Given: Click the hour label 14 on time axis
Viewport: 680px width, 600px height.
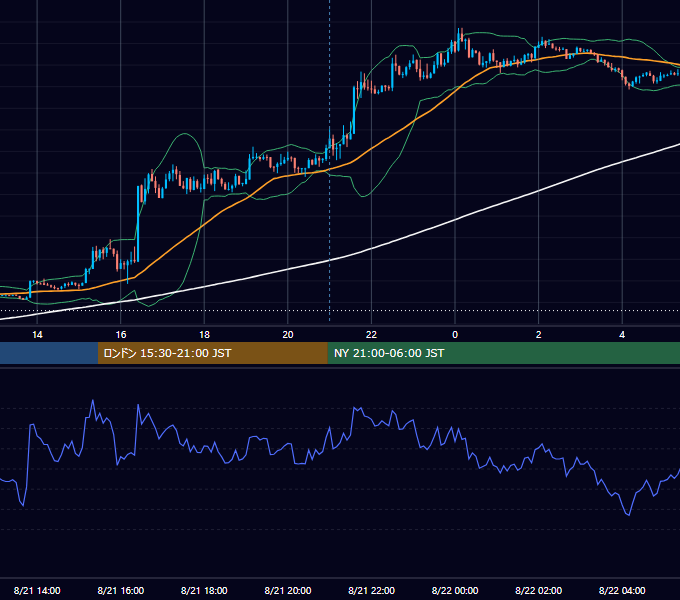Looking at the screenshot, I should tap(37, 335).
